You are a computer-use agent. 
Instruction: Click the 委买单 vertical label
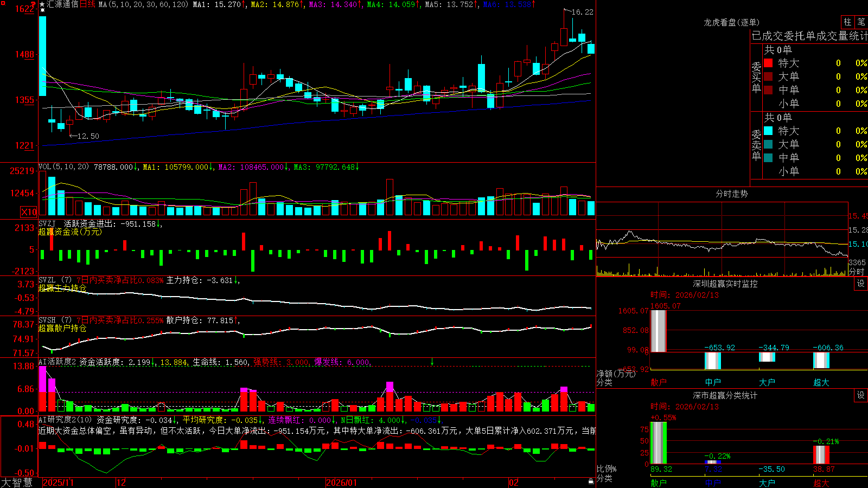coord(756,77)
